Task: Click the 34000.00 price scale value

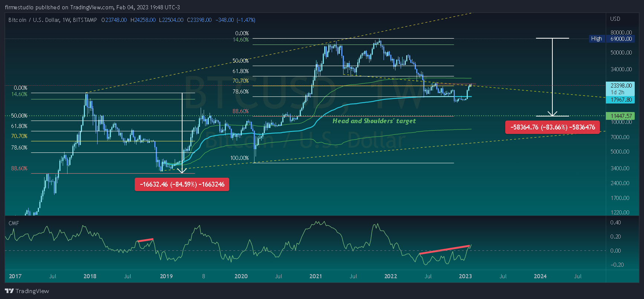Action: pos(621,69)
